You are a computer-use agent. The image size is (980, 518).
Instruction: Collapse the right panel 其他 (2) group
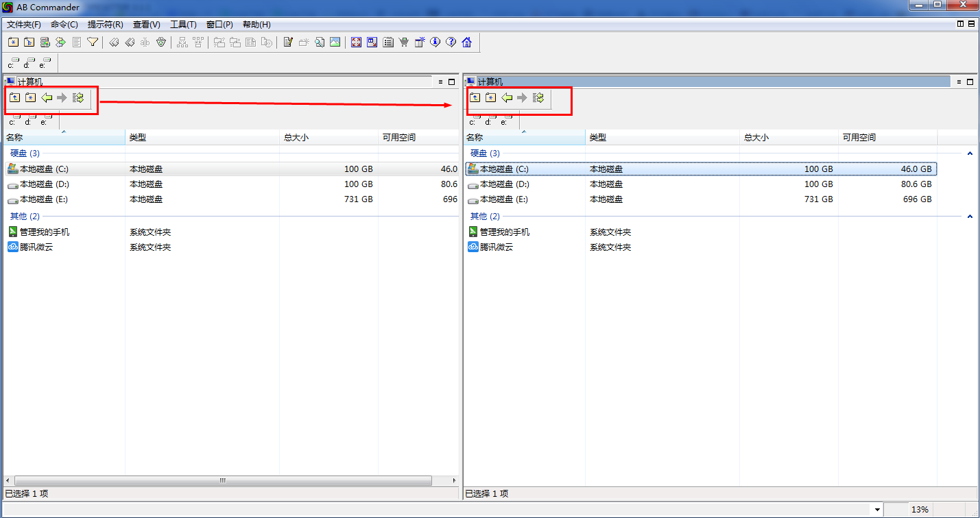[970, 217]
